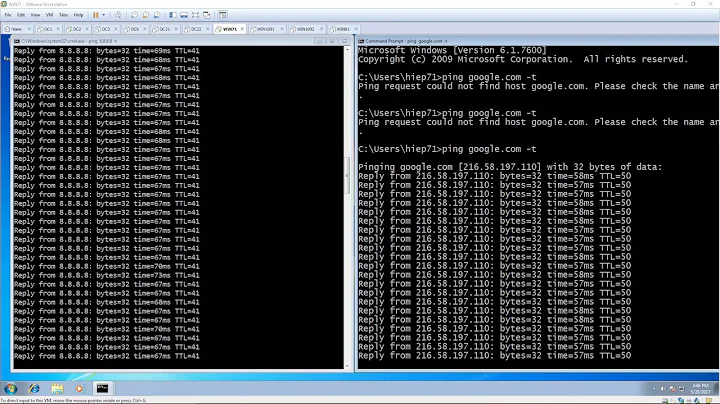Click the scrollbar thumb in ping 8.8.8.8 window
The image size is (720, 404).
347,175
